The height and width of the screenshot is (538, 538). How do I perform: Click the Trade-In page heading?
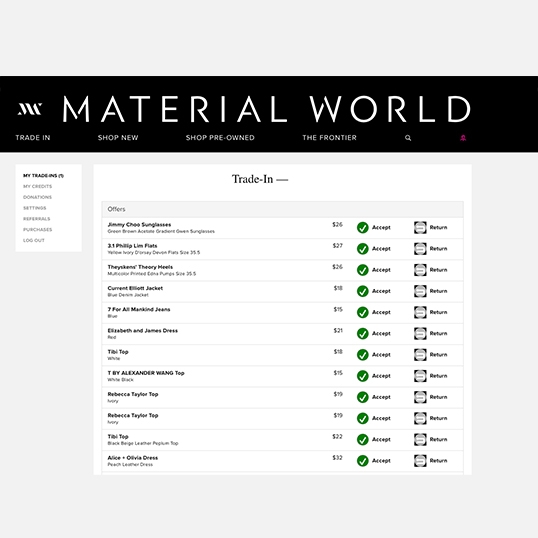coord(260,179)
